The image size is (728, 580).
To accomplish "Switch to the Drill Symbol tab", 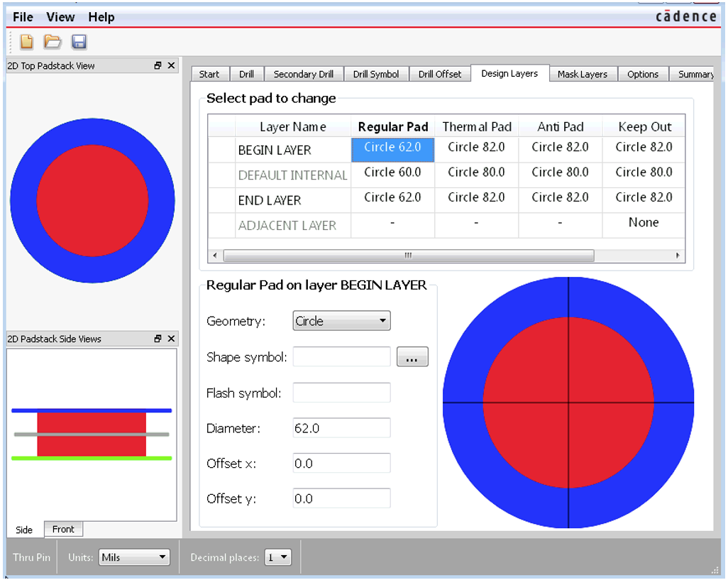I will [375, 74].
